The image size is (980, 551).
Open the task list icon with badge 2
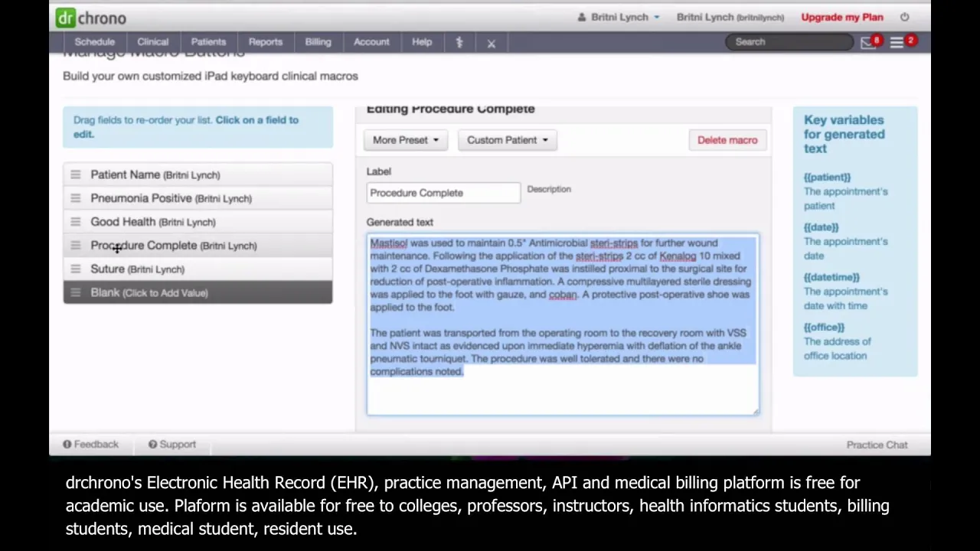point(897,42)
